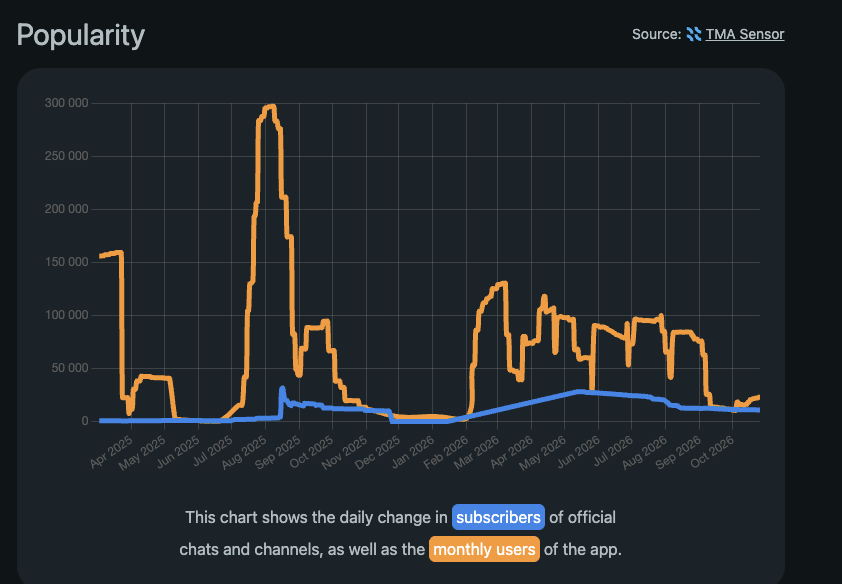
Task: Click the Sep 2026 axis label
Action: coord(678,452)
